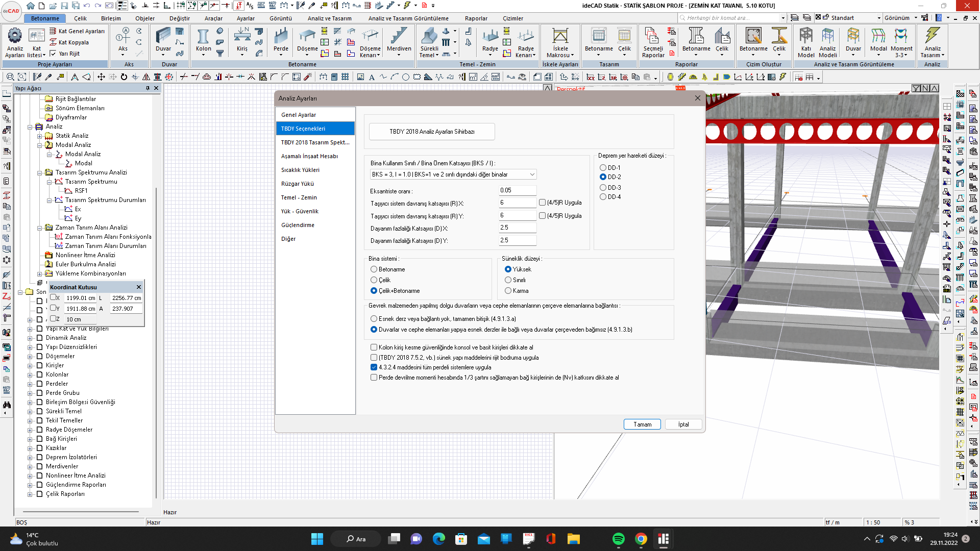Switch to Temel - Zemin dialog section
This screenshot has height=551, width=980.
click(315, 197)
